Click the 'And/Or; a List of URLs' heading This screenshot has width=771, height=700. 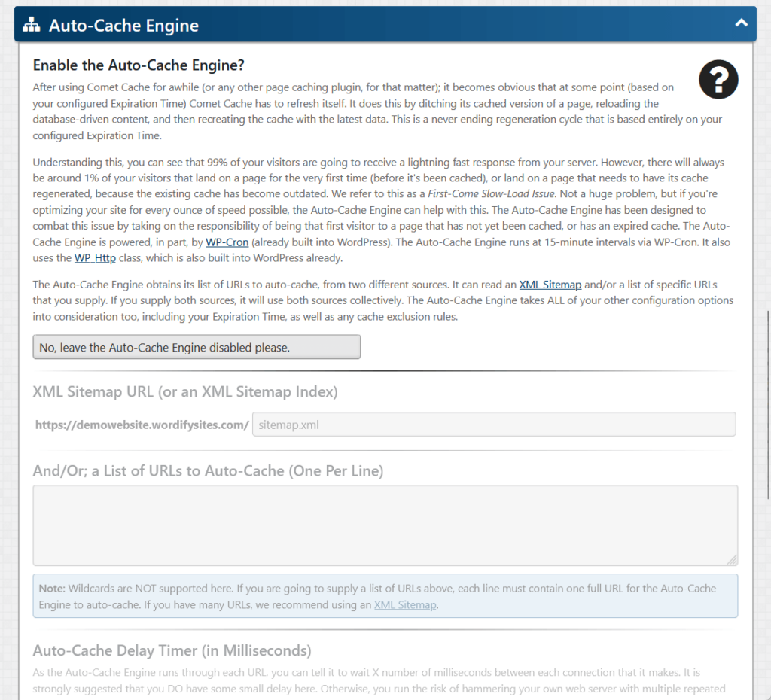208,471
